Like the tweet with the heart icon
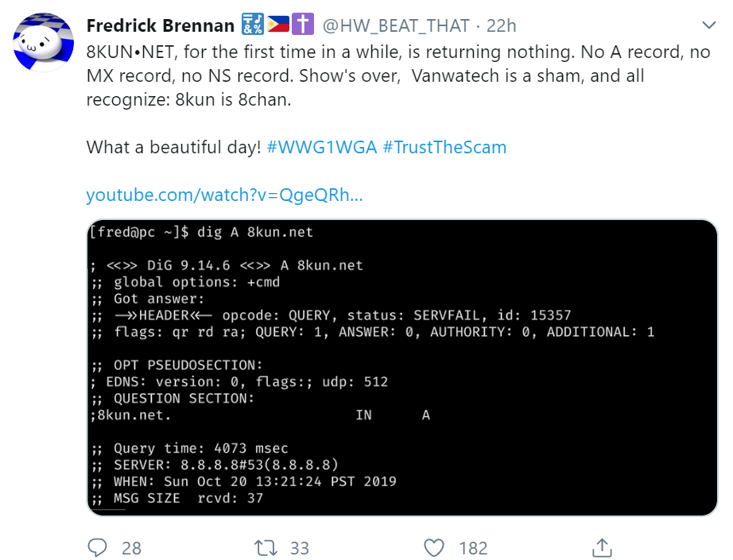The width and height of the screenshot is (733, 560). point(434,547)
